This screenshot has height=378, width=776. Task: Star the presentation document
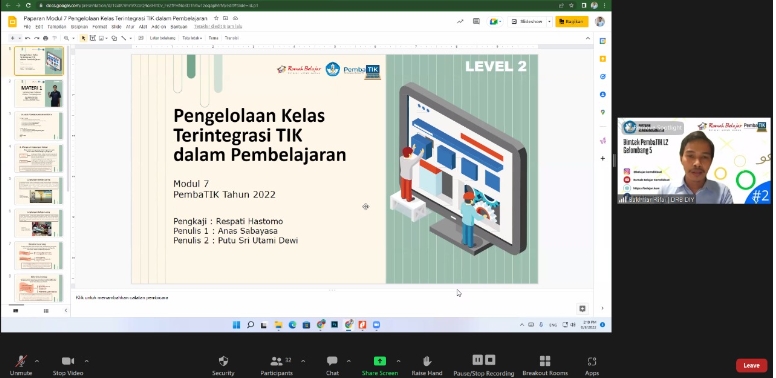216,18
